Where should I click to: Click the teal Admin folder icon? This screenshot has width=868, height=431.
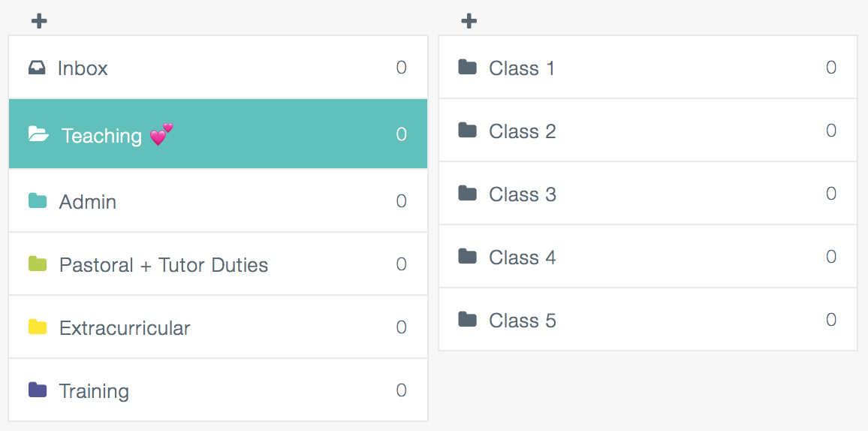point(38,200)
